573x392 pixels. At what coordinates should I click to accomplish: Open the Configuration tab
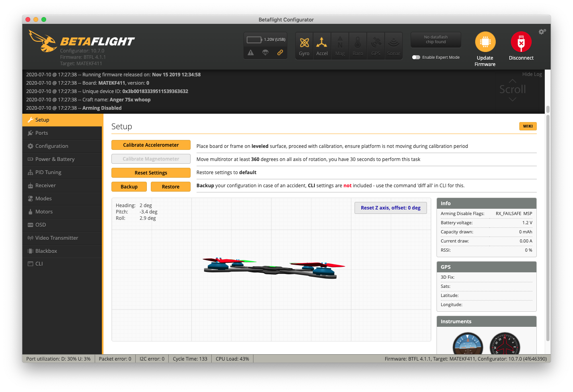click(x=62, y=146)
